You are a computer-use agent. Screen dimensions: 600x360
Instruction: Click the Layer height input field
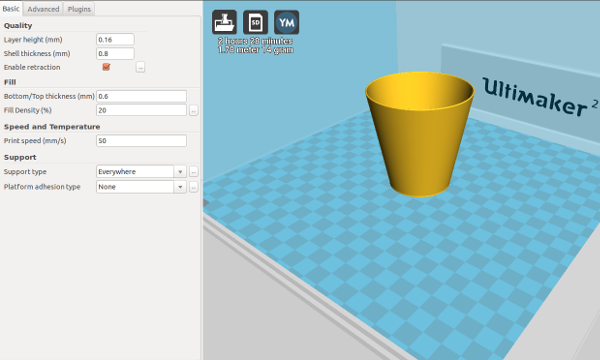(115, 39)
